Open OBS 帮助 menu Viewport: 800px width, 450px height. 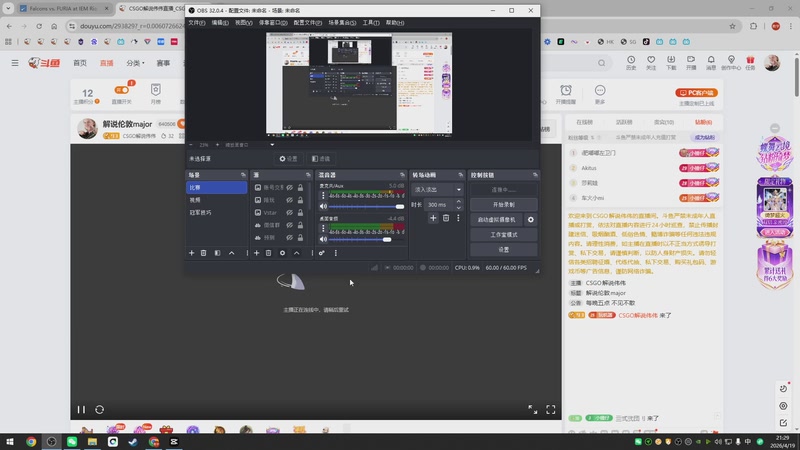[x=395, y=22]
